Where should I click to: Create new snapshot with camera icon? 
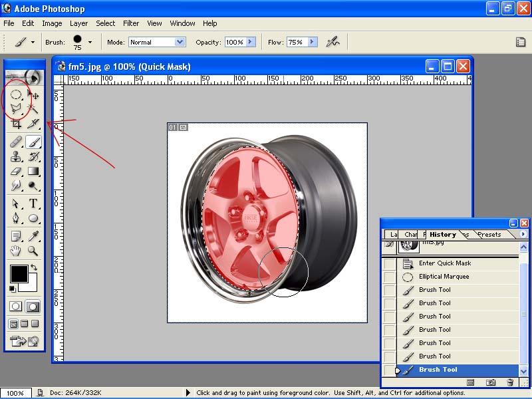(x=491, y=382)
